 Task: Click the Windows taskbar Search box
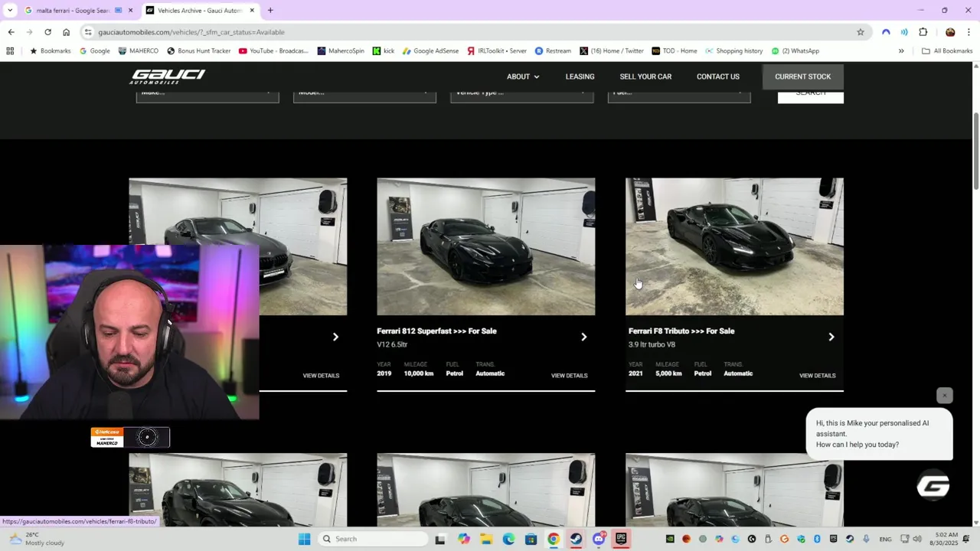point(372,539)
